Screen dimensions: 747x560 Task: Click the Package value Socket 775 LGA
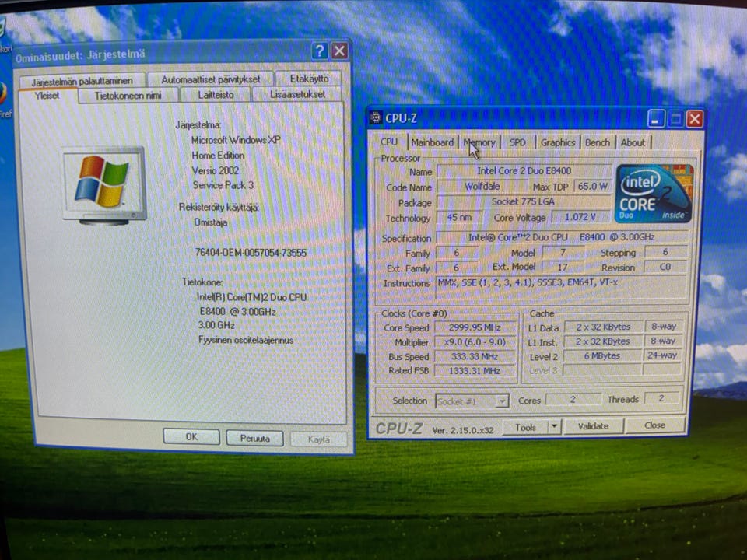(x=523, y=201)
